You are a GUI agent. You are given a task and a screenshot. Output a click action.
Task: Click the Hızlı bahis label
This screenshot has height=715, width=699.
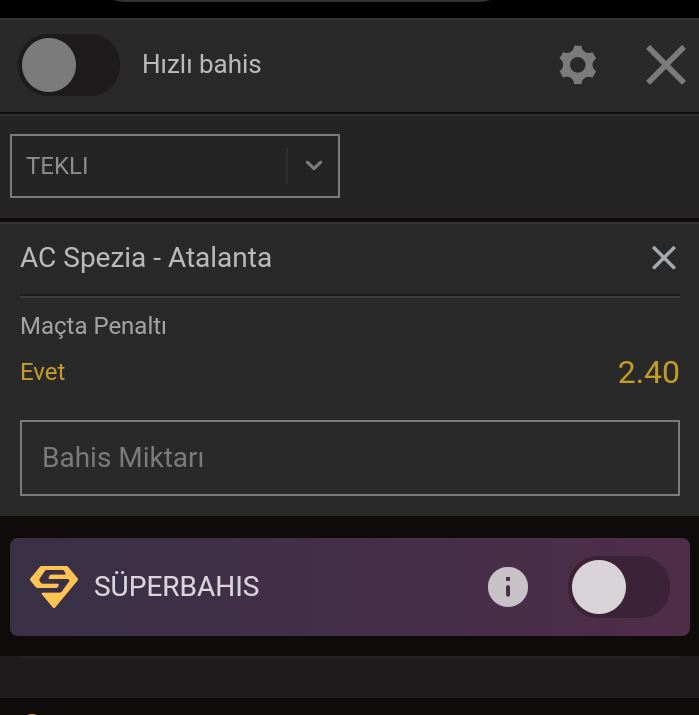point(202,64)
